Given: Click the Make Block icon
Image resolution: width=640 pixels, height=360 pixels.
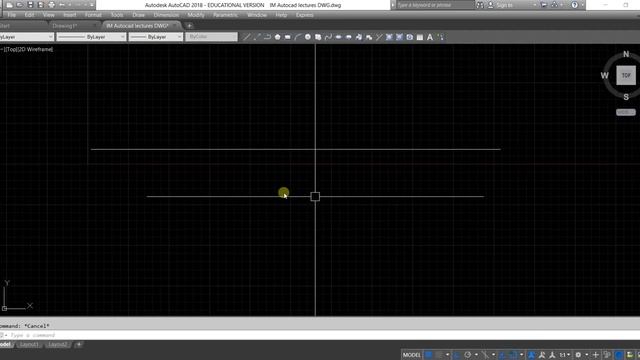Looking at the screenshot, I should click(x=369, y=37).
